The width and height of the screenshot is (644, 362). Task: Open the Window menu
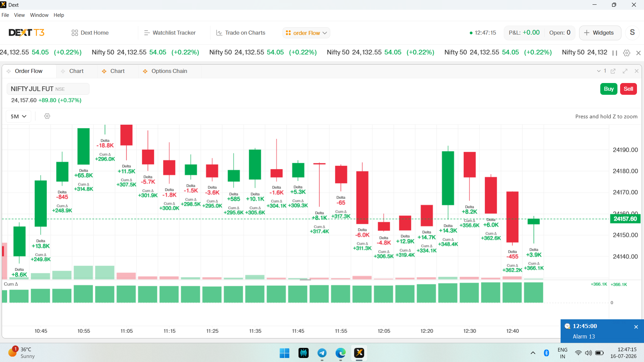coord(39,15)
